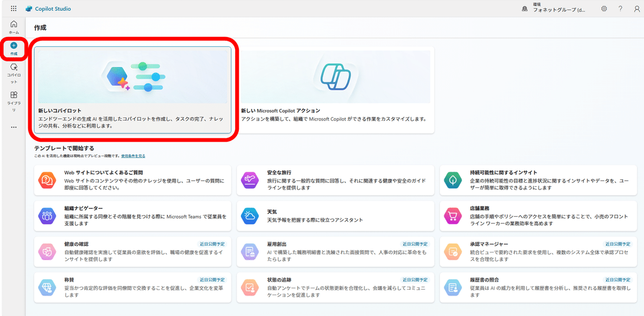Click 近日公開予定 badge on 履歴書の照合
The image size is (644, 316).
(x=619, y=280)
